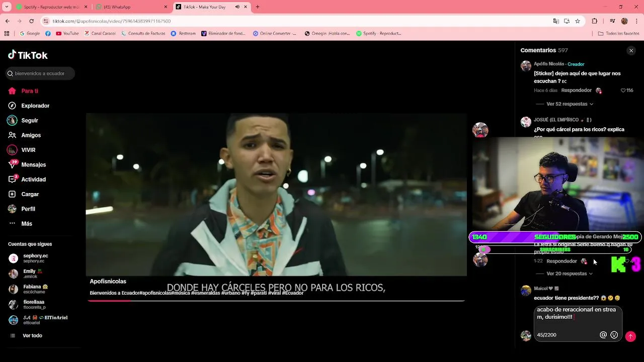This screenshot has width=644, height=362.
Task: Open the Canal Caracol bookmark
Action: (x=100, y=34)
